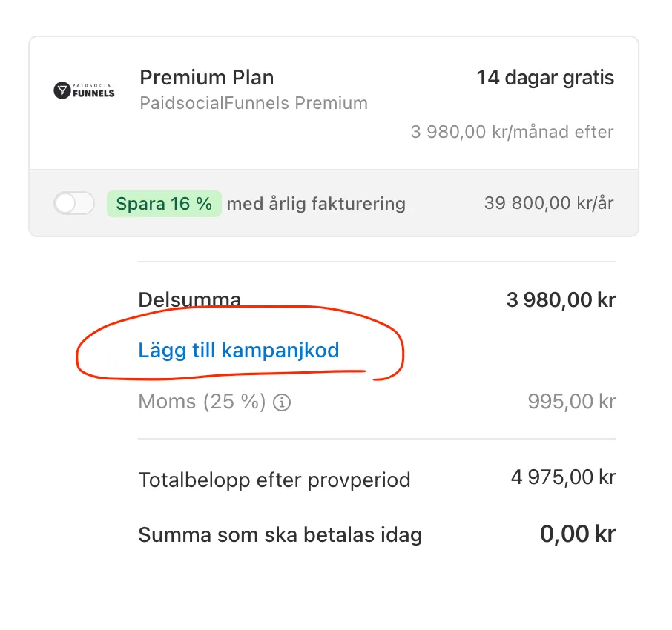Click the PaidSocial Funnels logo
This screenshot has width=672, height=630.
pyautogui.click(x=84, y=90)
